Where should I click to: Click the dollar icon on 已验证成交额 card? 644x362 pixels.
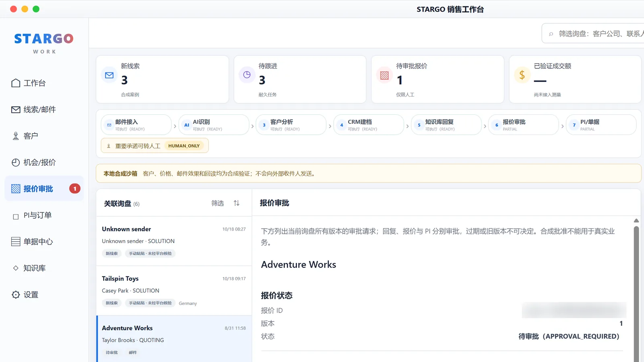[x=522, y=75]
